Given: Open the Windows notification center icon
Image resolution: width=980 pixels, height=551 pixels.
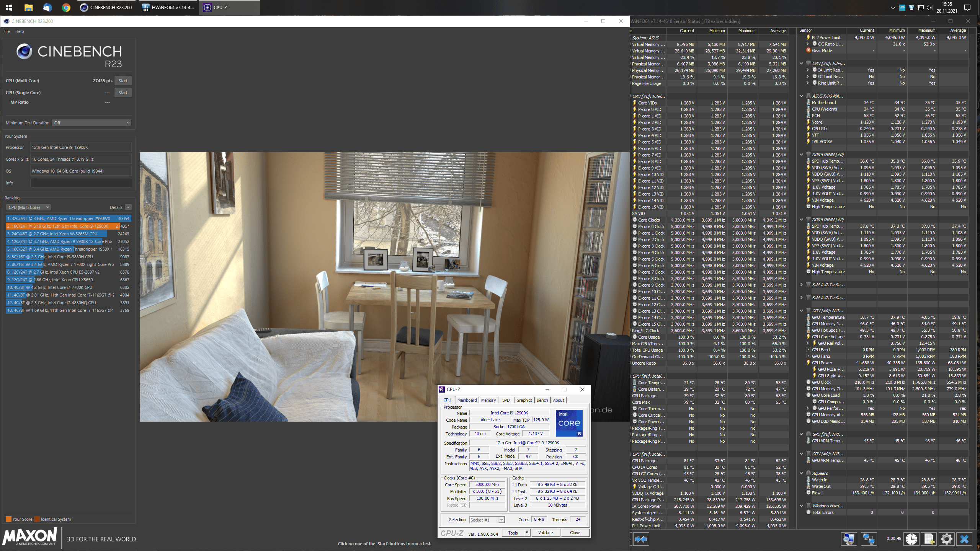Looking at the screenshot, I should [967, 7].
